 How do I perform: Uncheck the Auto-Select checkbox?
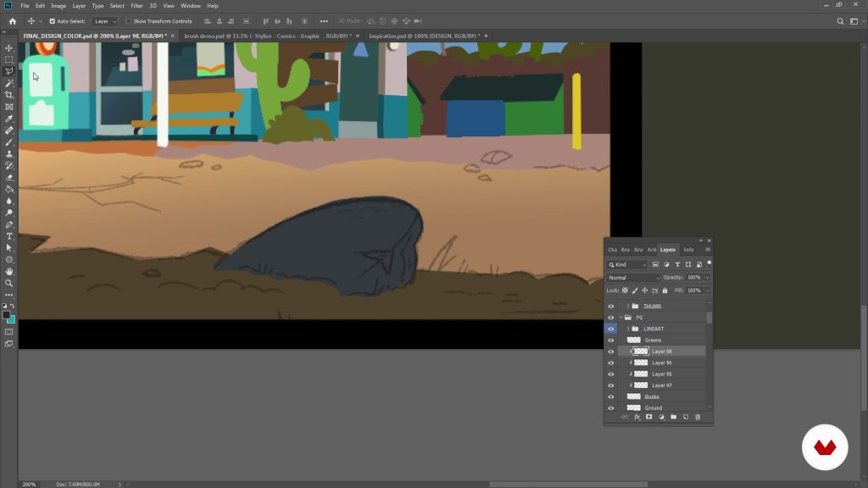(53, 21)
